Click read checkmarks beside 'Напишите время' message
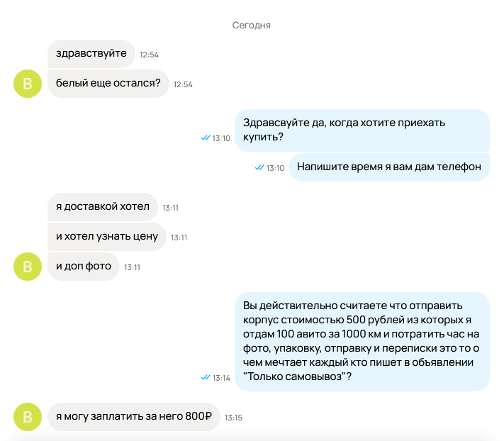504x441 pixels. tap(259, 167)
